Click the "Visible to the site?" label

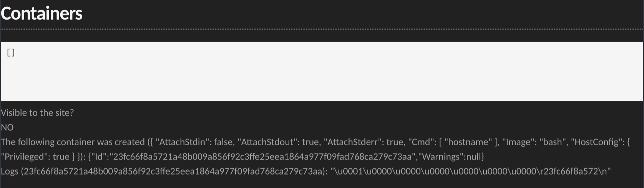37,113
